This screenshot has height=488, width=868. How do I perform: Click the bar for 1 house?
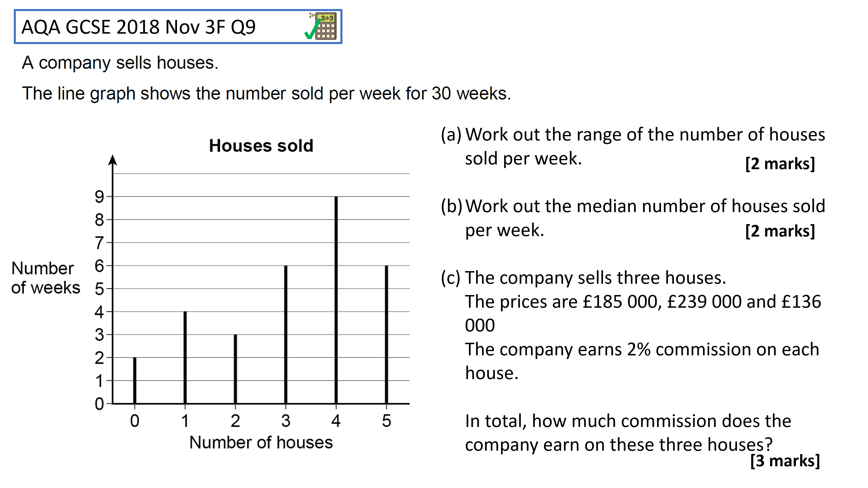point(185,357)
